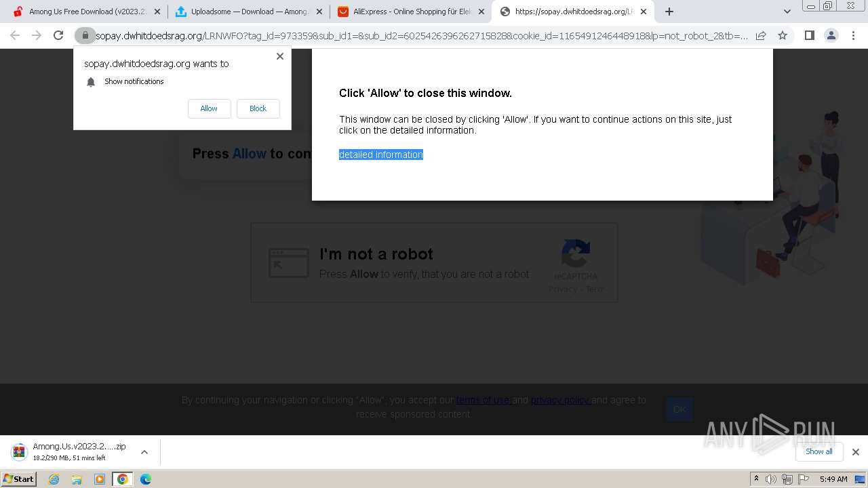Image resolution: width=868 pixels, height=488 pixels.
Task: Block notifications from sopay.dwhitdoedsrag.org
Action: tap(258, 108)
